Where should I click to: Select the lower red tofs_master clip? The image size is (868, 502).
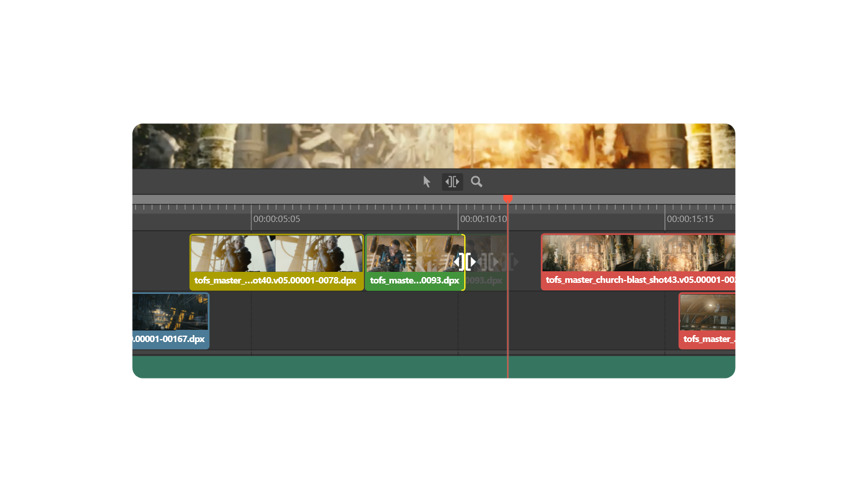(707, 321)
